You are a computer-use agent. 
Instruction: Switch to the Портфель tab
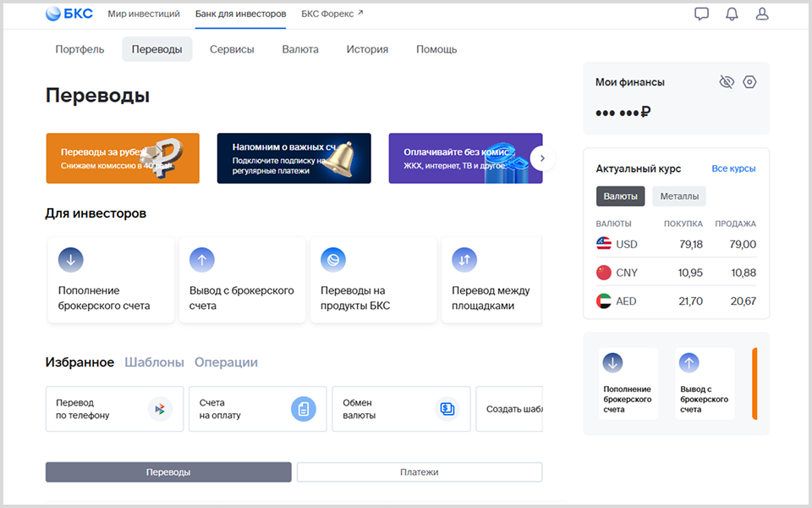80,49
